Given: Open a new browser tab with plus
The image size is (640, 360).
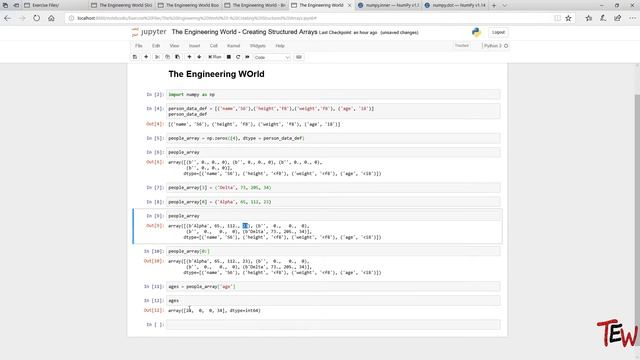Looking at the screenshot, I should pos(494,5).
